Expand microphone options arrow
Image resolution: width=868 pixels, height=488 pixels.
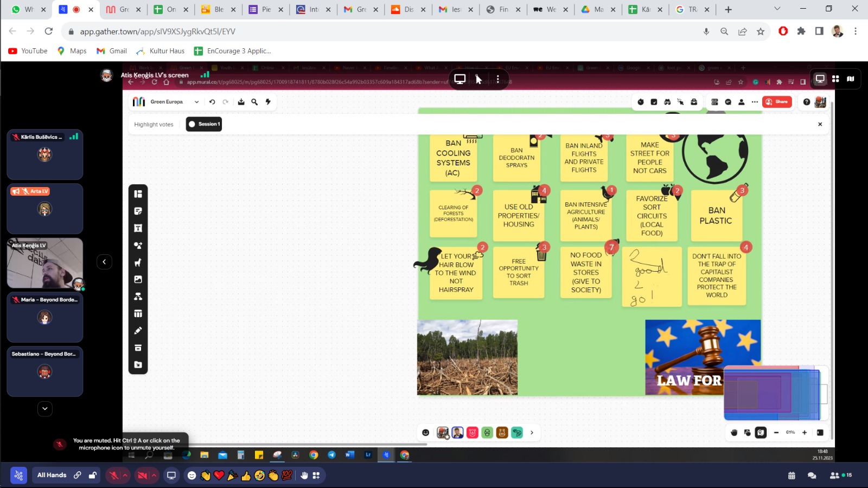pyautogui.click(x=125, y=475)
